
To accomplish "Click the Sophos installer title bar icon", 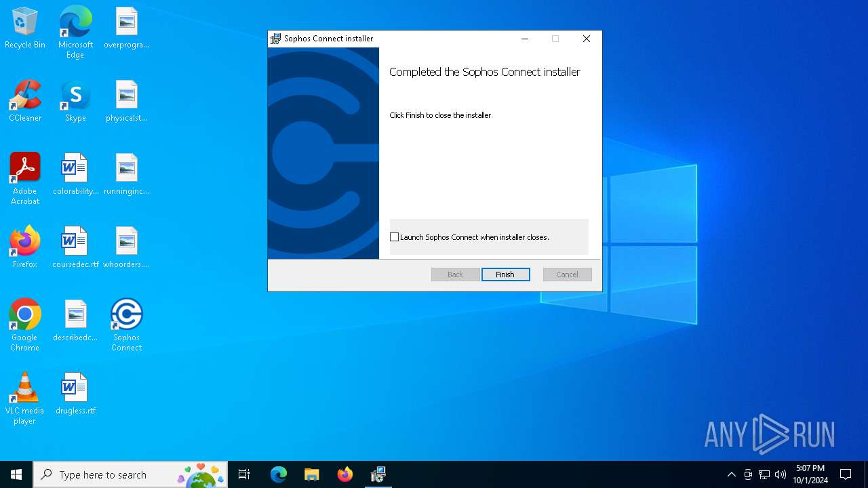I will click(x=275, y=39).
